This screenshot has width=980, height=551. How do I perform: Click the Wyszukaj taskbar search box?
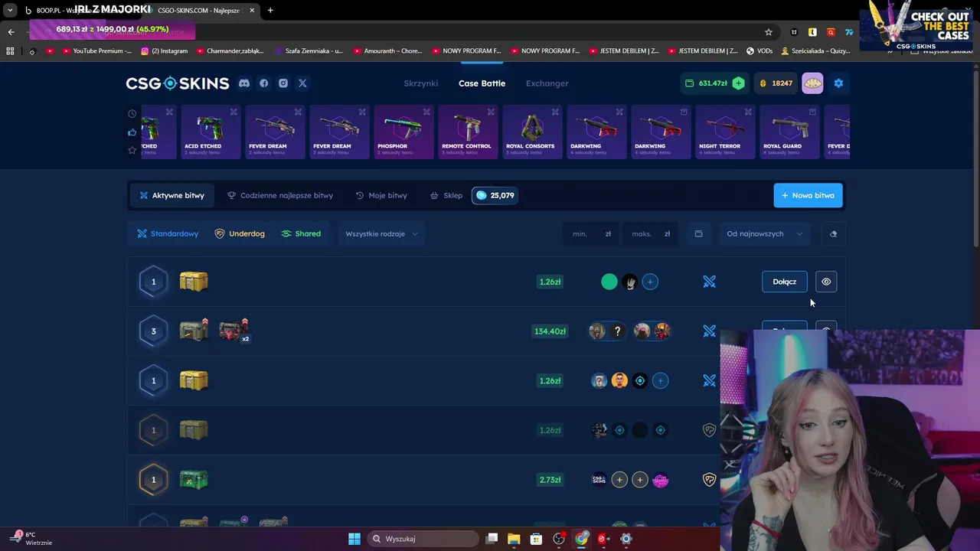click(x=421, y=539)
